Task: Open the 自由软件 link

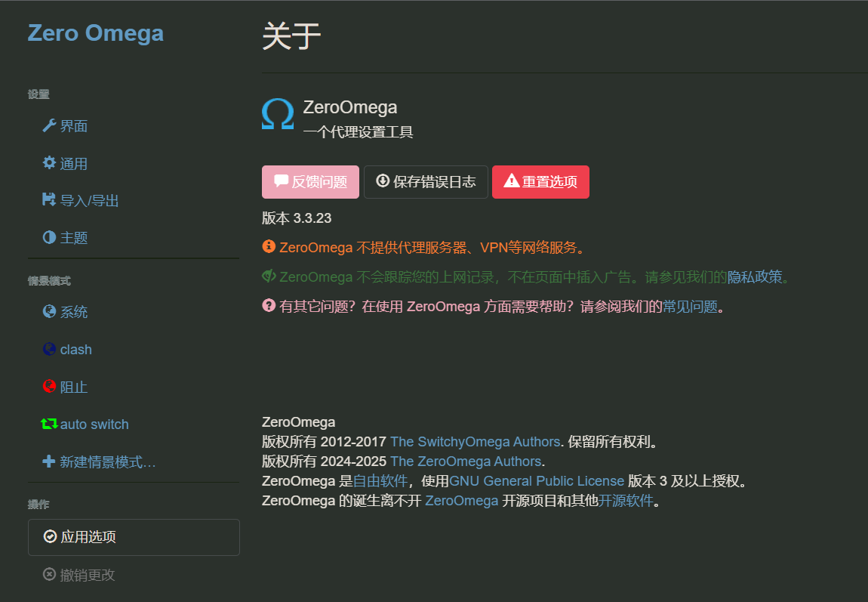Action: click(x=380, y=480)
